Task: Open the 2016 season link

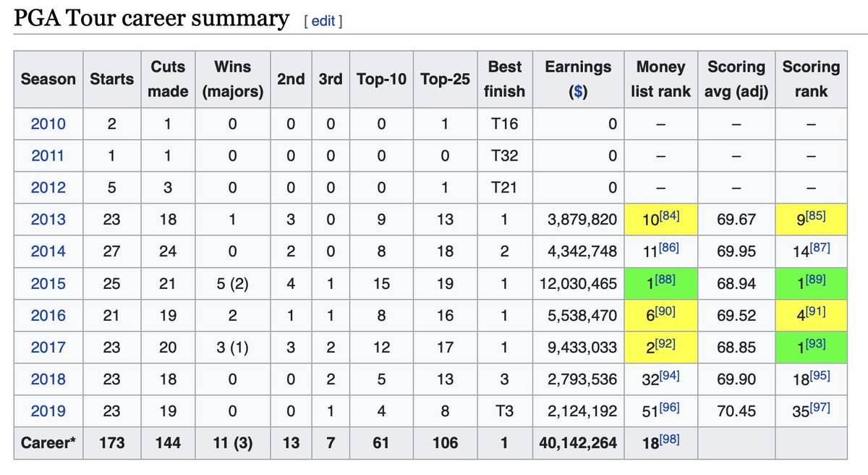Action: [x=48, y=315]
